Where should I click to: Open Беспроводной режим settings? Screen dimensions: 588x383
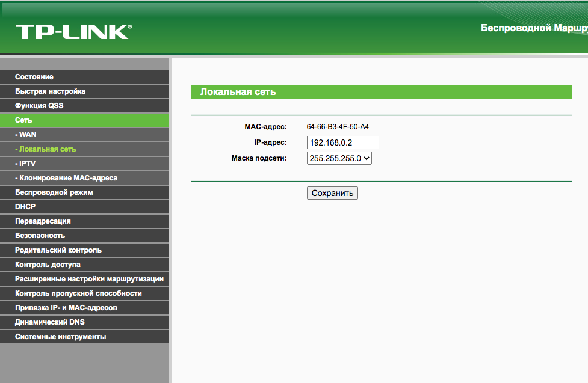click(x=84, y=192)
